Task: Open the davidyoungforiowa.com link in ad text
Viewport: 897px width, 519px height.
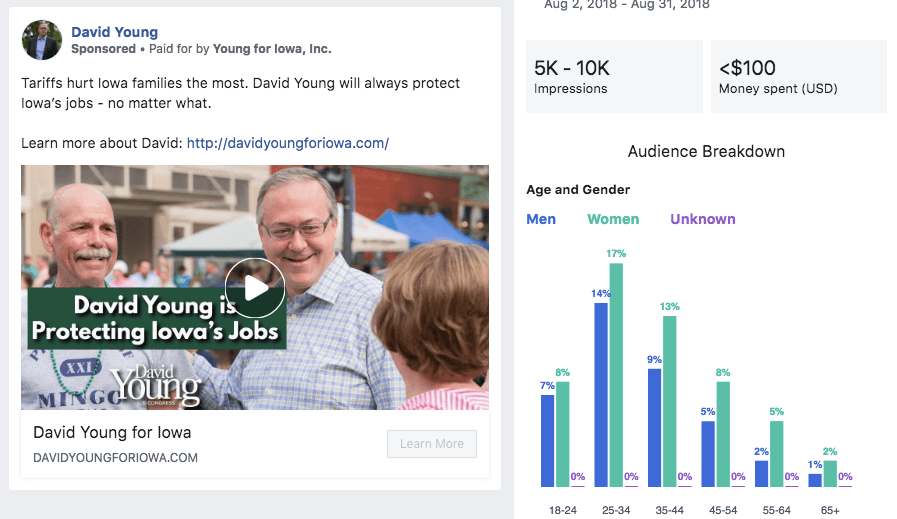Action: point(288,143)
